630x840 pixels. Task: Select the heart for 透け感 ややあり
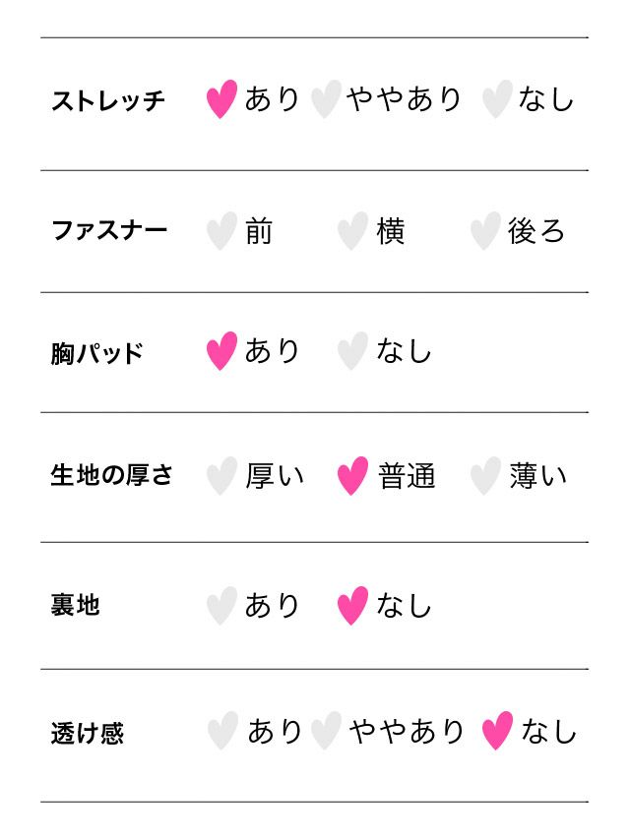click(x=325, y=732)
